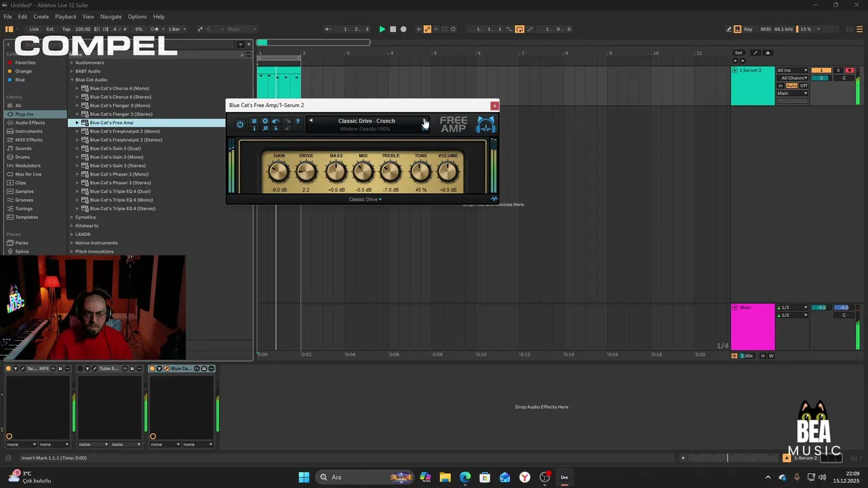Open the Serum 2 track Main output dropdown

pos(792,94)
